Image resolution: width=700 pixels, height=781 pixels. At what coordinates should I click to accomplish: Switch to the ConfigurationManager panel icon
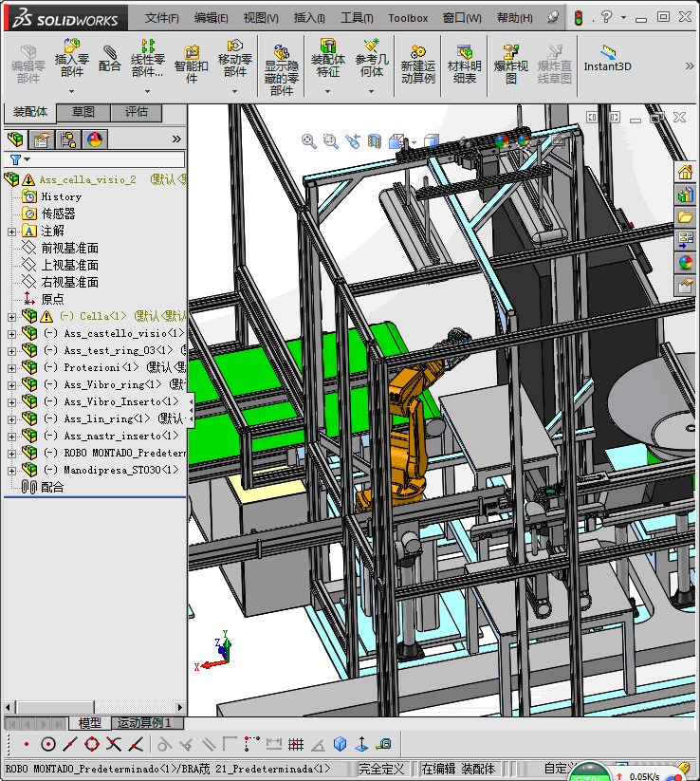click(68, 139)
